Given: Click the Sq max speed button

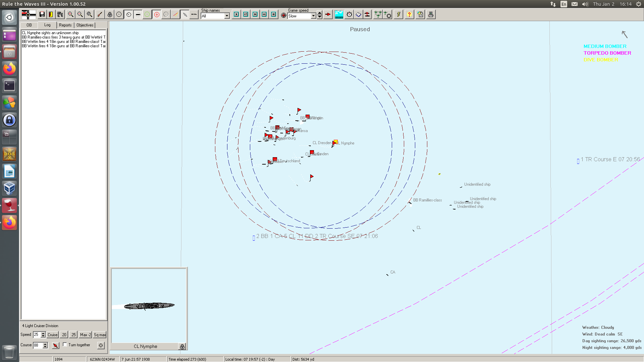Looking at the screenshot, I should click(100, 335).
